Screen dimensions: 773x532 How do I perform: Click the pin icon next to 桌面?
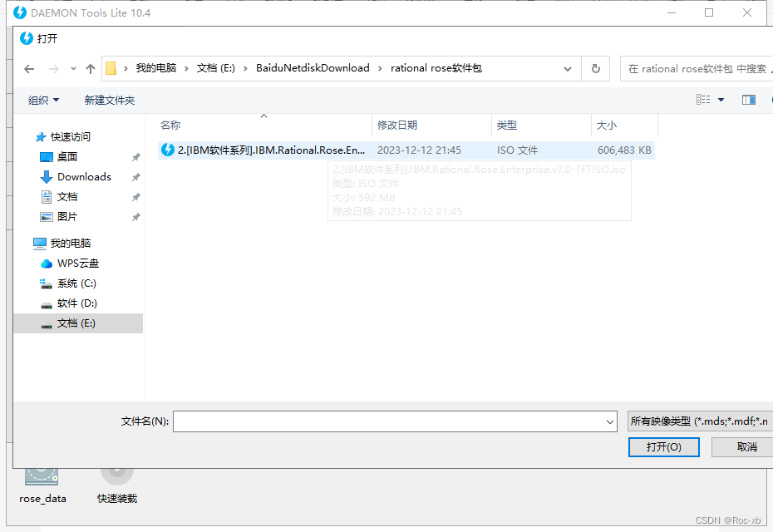136,157
